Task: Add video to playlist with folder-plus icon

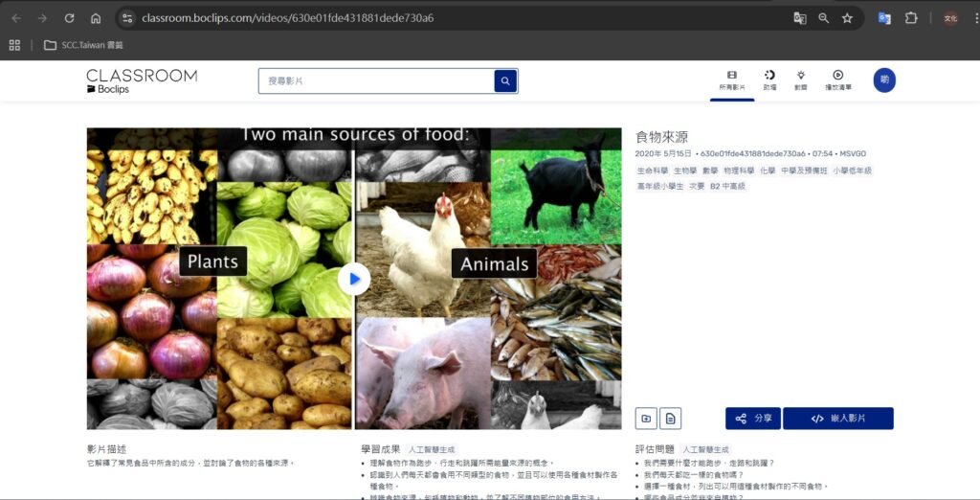Action: coord(646,419)
